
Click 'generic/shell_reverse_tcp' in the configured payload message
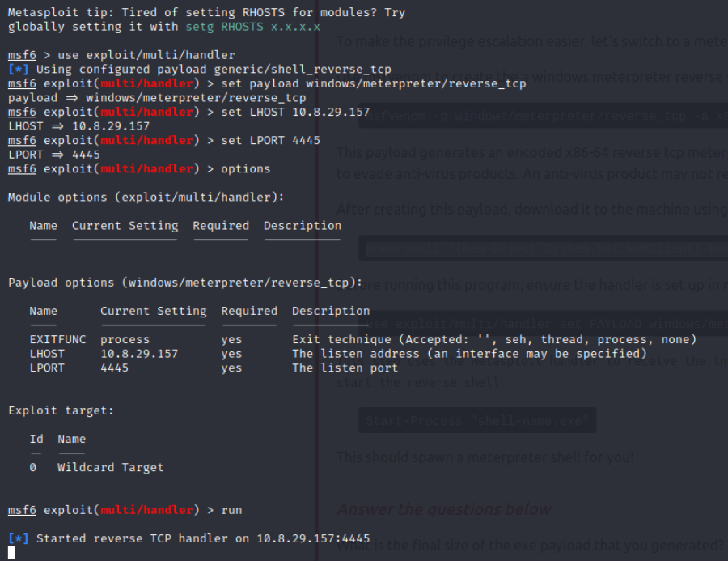point(303,70)
